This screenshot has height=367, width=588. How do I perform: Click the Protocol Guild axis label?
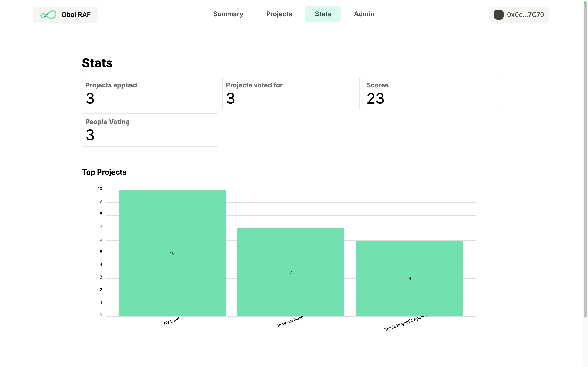(290, 322)
